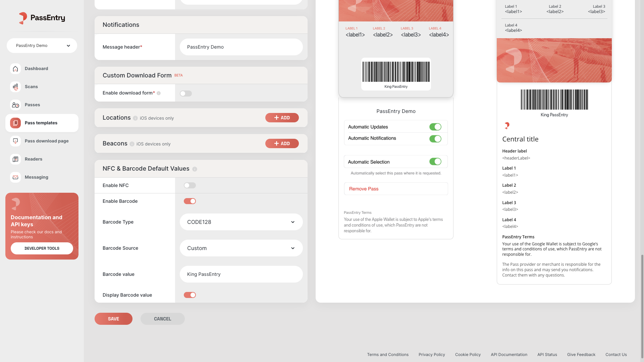This screenshot has height=362, width=644.
Task: Click DEVELOPER TOOLS button
Action: click(x=42, y=248)
